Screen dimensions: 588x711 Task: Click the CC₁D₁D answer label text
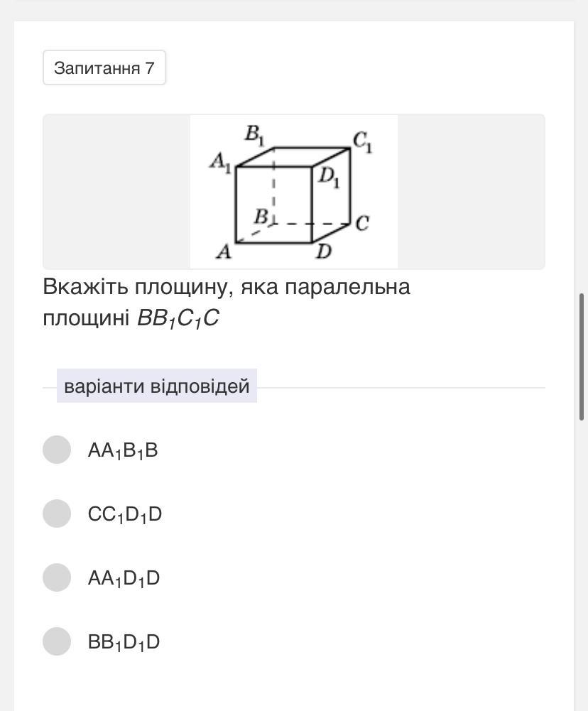pyautogui.click(x=125, y=515)
